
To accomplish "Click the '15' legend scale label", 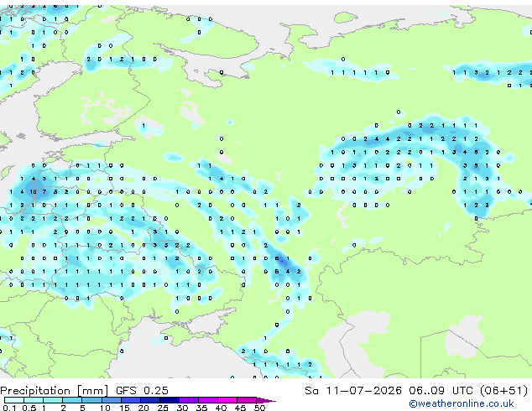I will (124, 408).
